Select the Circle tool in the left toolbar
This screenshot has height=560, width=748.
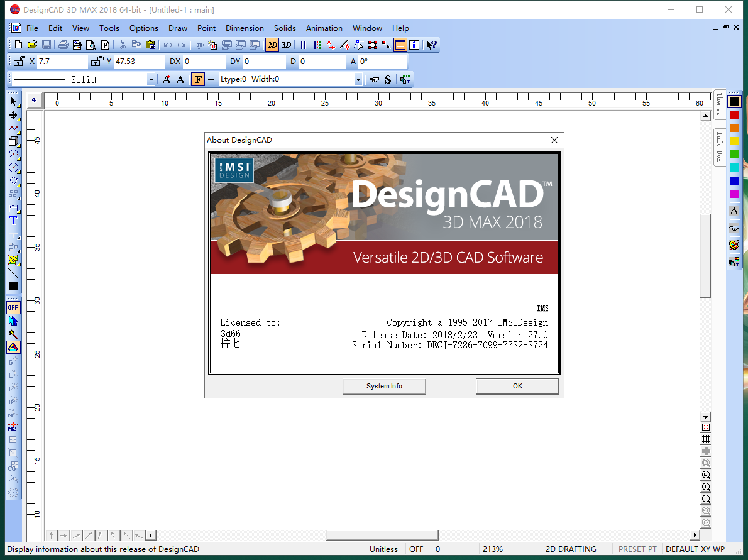click(13, 168)
